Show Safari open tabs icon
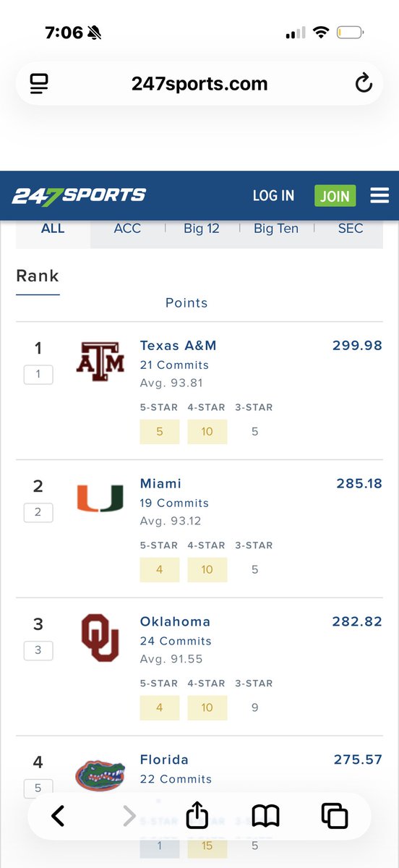This screenshot has width=399, height=868. (335, 816)
